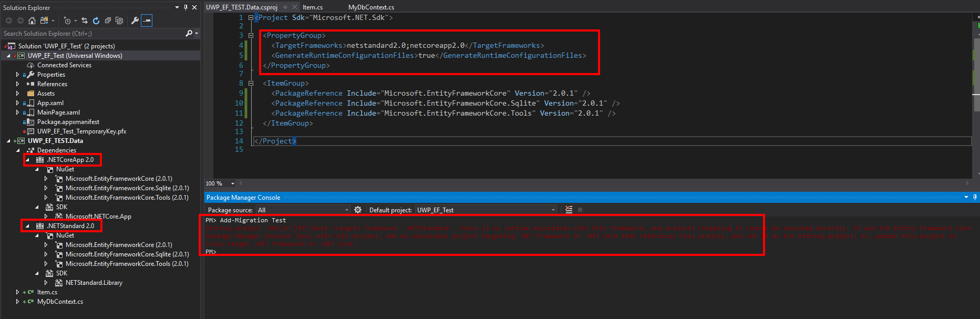This screenshot has height=319, width=980.
Task: Select Microsoft.NETCore.App SDK item
Action: (x=98, y=217)
